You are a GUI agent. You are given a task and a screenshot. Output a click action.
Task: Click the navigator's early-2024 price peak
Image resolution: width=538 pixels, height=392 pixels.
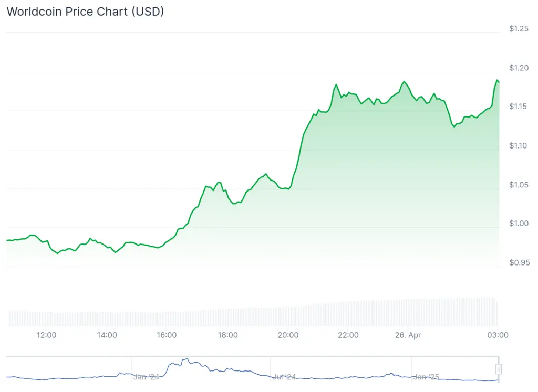185,359
